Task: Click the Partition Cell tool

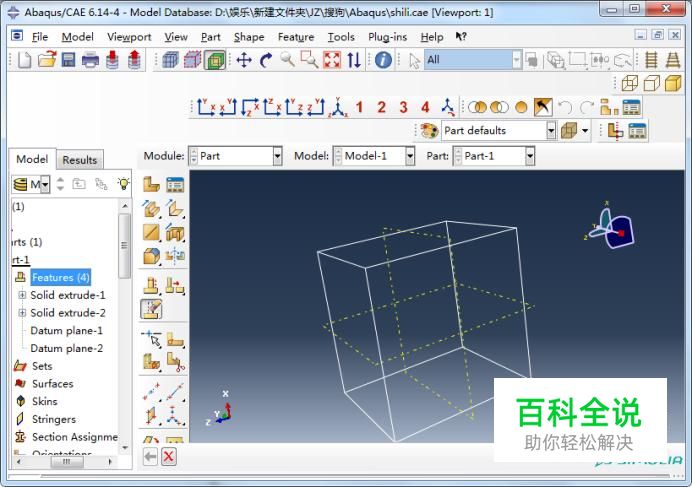Action: 151,362
